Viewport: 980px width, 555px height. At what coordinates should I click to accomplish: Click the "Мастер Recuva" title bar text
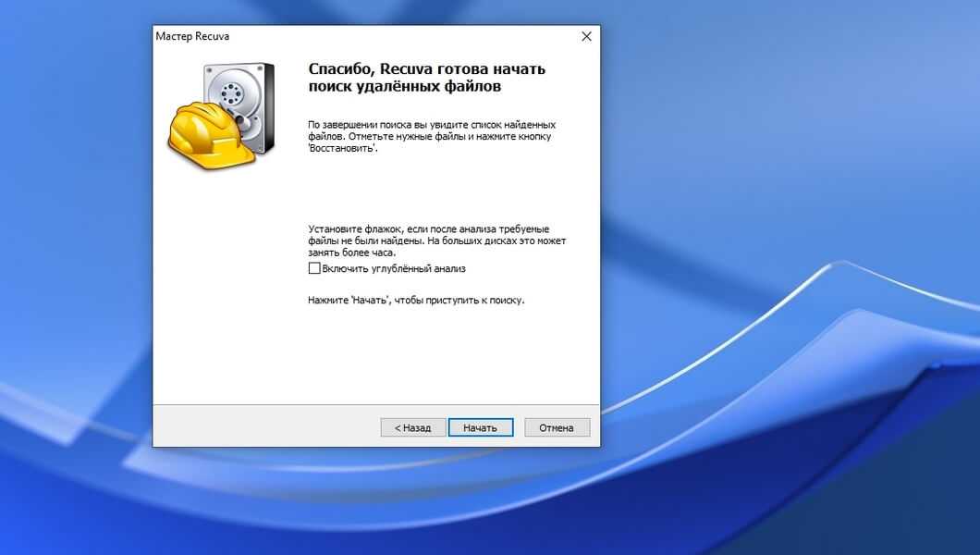192,36
